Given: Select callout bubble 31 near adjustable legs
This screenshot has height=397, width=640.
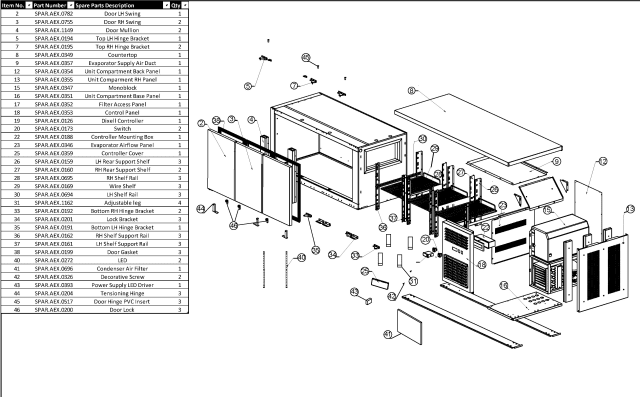Looking at the screenshot, I should click(x=413, y=281).
